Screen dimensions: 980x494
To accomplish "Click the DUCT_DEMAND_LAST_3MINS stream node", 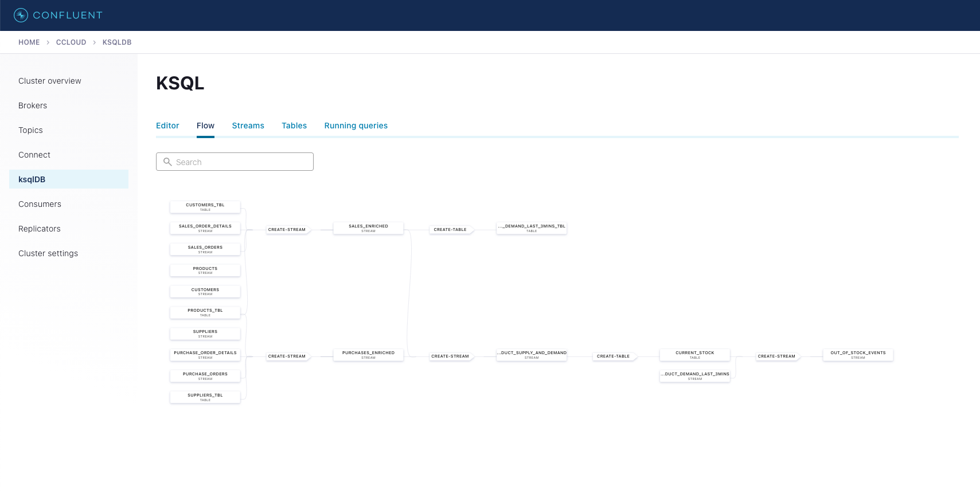I will [x=695, y=376].
